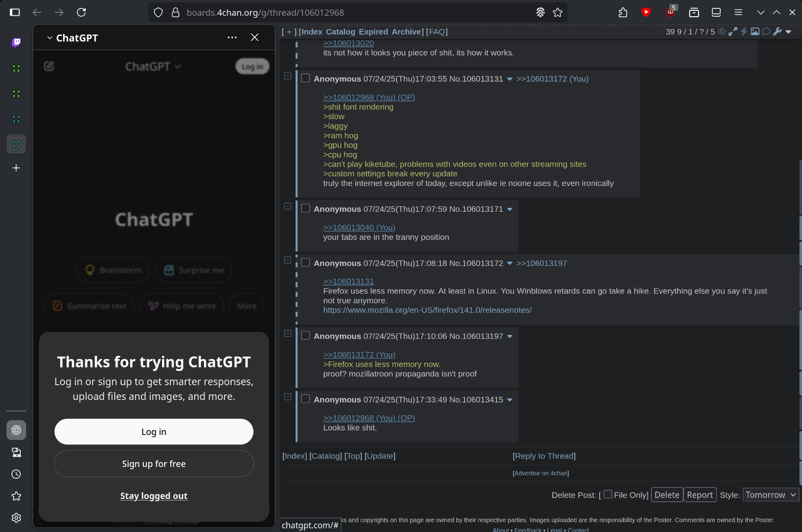Open post menu arrow for No.106013172
Screen dimensions: 802x532
(510, 264)
